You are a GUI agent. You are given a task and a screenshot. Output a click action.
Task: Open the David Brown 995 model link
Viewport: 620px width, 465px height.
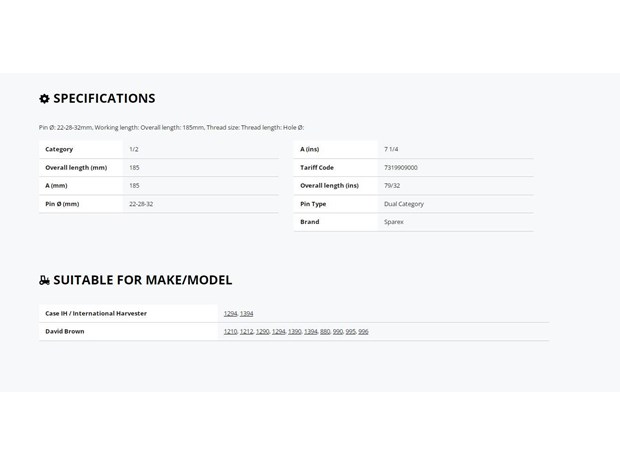coord(350,332)
